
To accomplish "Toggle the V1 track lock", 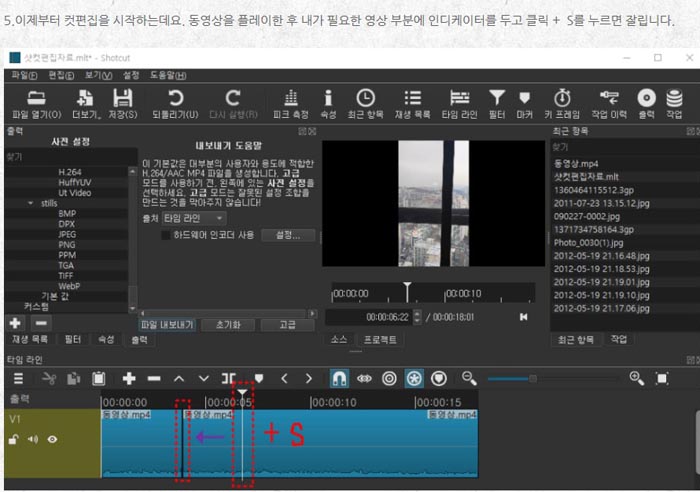I will coord(13,439).
